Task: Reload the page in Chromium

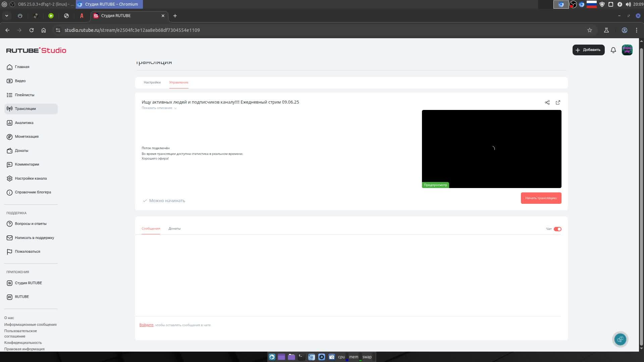Action: click(32, 30)
